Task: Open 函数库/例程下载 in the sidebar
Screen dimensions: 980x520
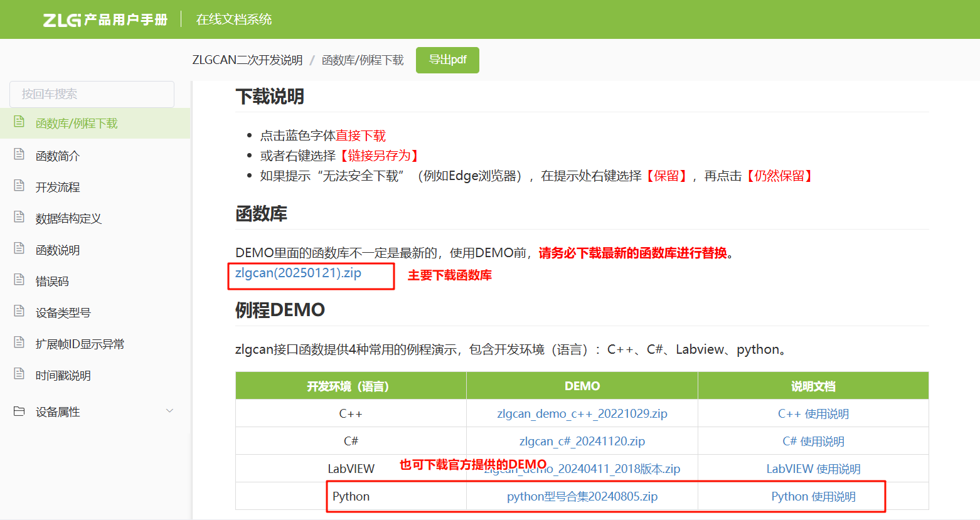Action: coord(77,124)
